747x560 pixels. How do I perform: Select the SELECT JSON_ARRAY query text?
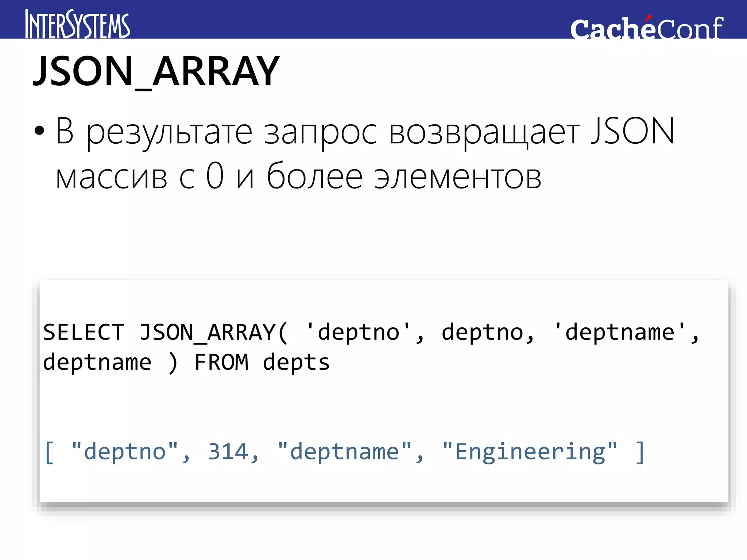point(371,347)
